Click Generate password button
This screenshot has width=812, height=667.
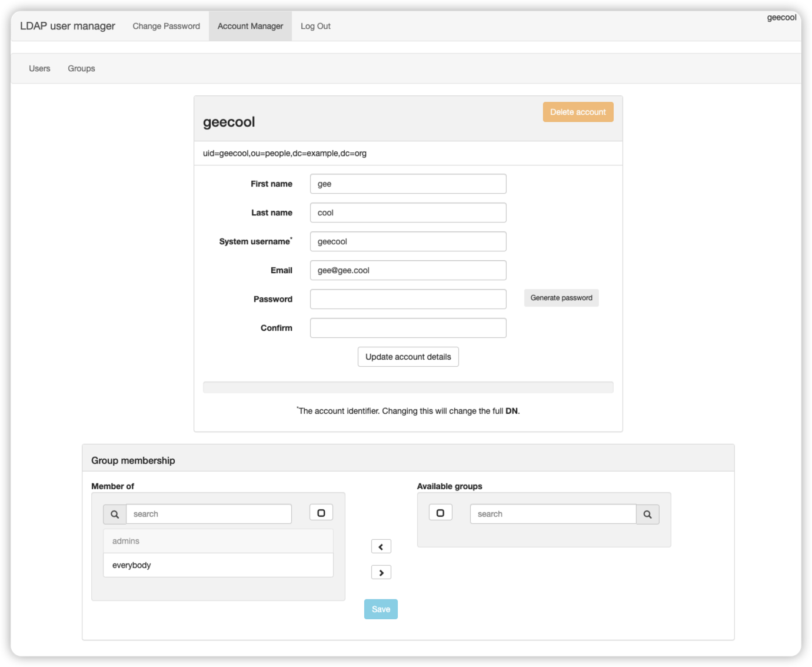coord(561,298)
